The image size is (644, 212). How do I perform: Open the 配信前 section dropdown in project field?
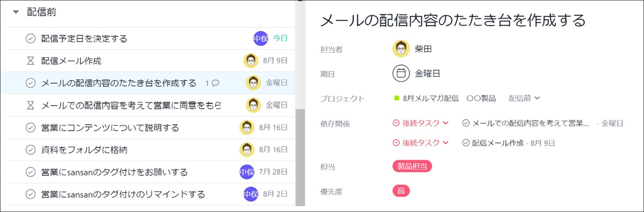click(524, 98)
